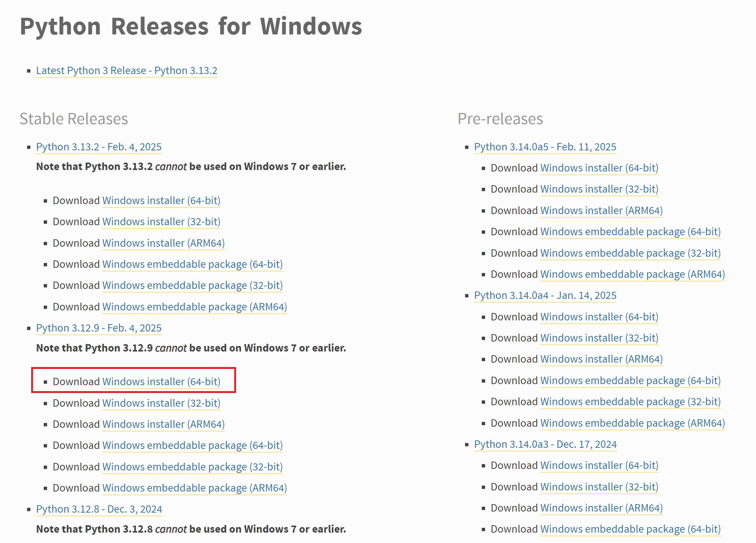Download Python 3.13.2 Windows installer (ARM64)
The height and width of the screenshot is (543, 756).
pos(163,243)
